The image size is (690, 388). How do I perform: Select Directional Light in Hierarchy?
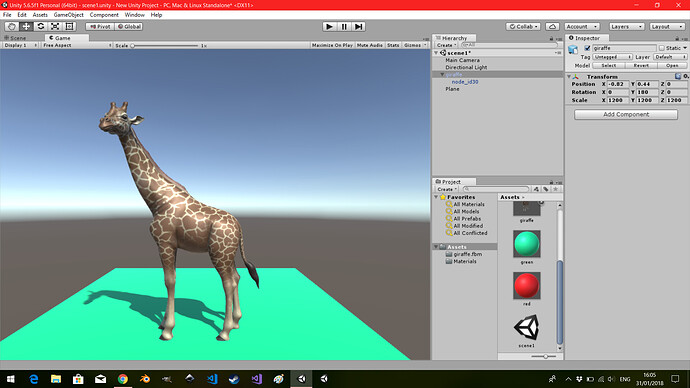[x=466, y=67]
